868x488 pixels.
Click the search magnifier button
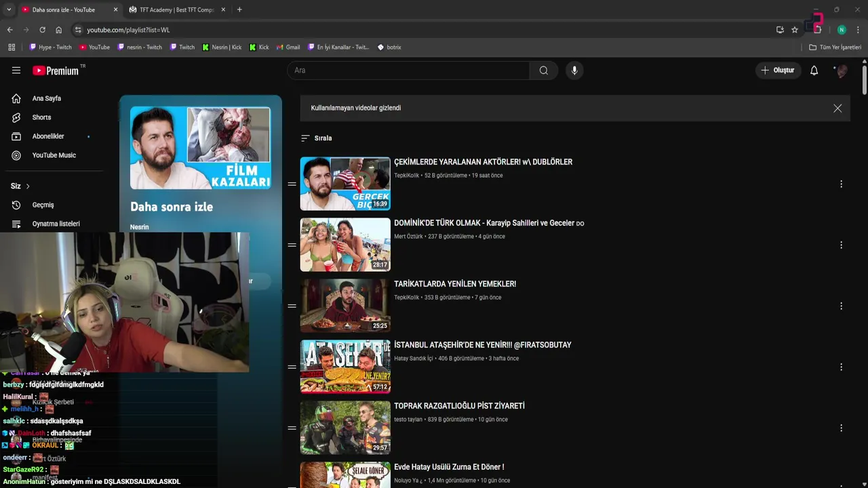pyautogui.click(x=544, y=70)
